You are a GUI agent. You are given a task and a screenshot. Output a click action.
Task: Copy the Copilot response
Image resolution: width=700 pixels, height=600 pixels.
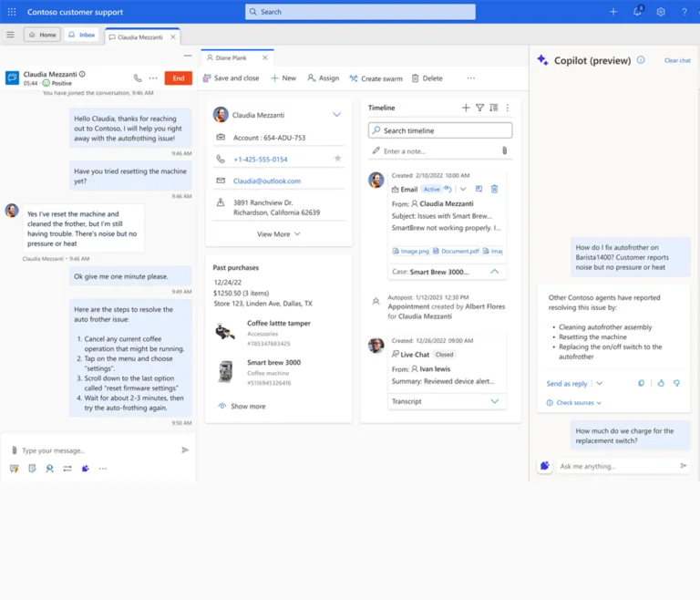(641, 383)
